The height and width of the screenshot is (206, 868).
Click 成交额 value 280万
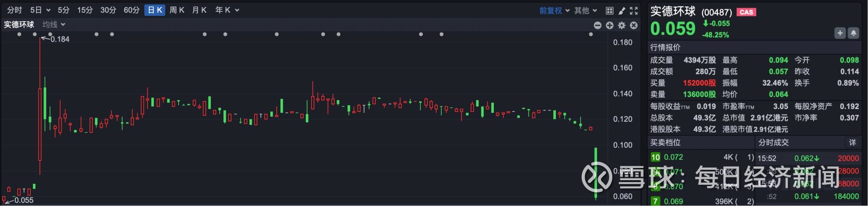(x=706, y=72)
